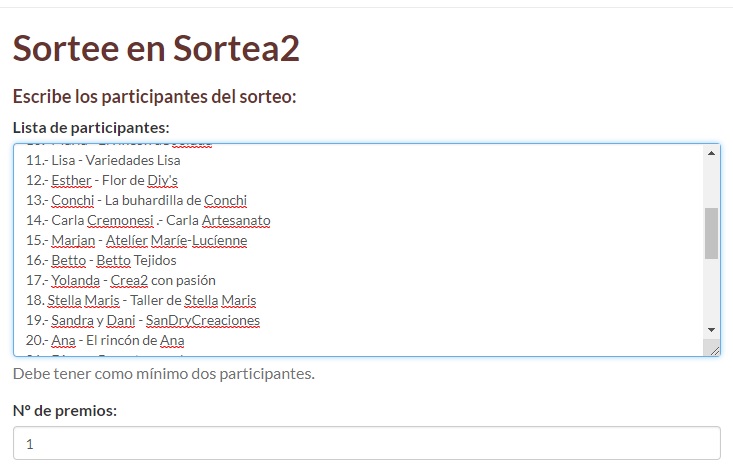Click the SanDryCreaciones participant line

point(143,320)
